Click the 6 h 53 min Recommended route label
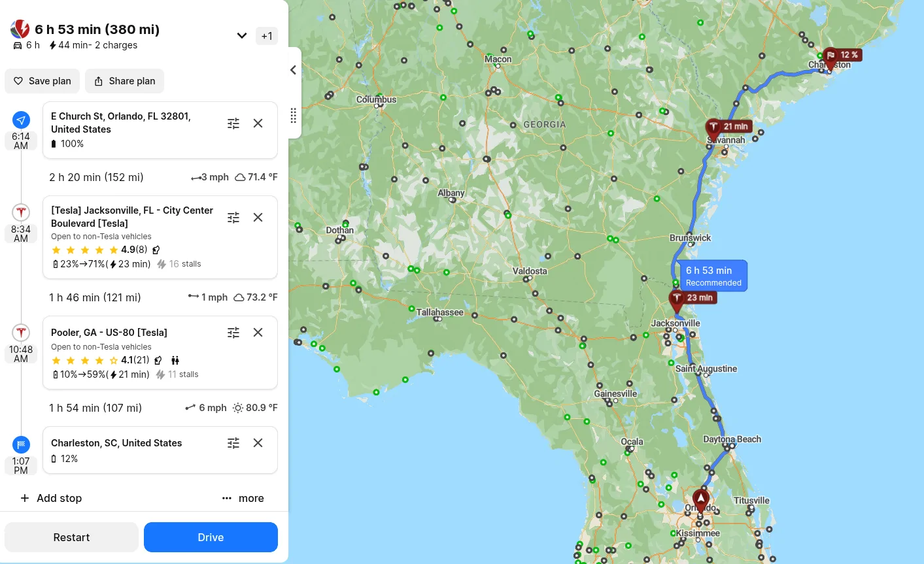Image resolution: width=924 pixels, height=564 pixels. pyautogui.click(x=713, y=276)
